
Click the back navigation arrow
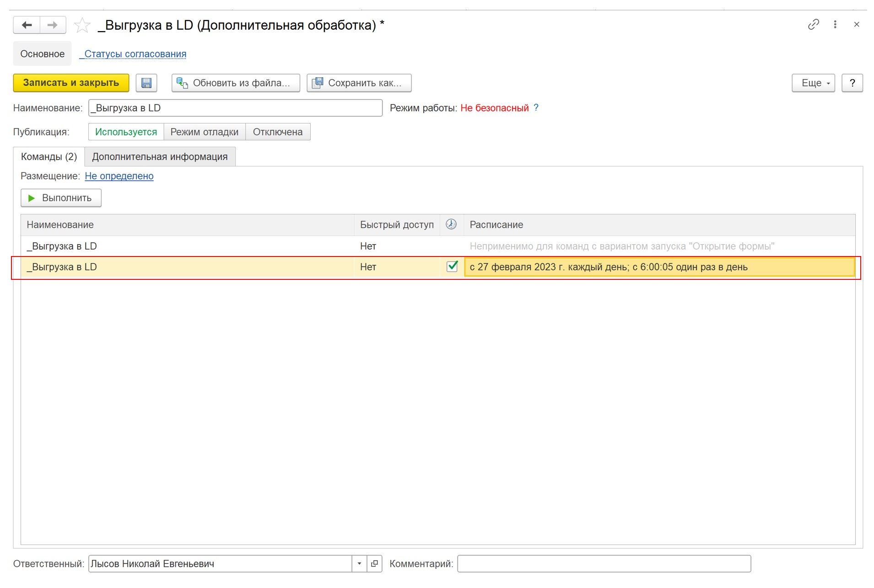(26, 25)
